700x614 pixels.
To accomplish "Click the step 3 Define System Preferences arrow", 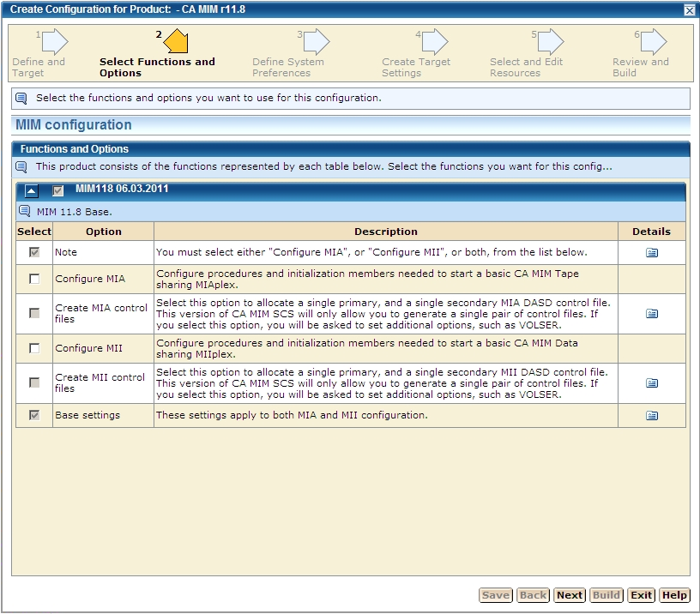I will [x=316, y=41].
